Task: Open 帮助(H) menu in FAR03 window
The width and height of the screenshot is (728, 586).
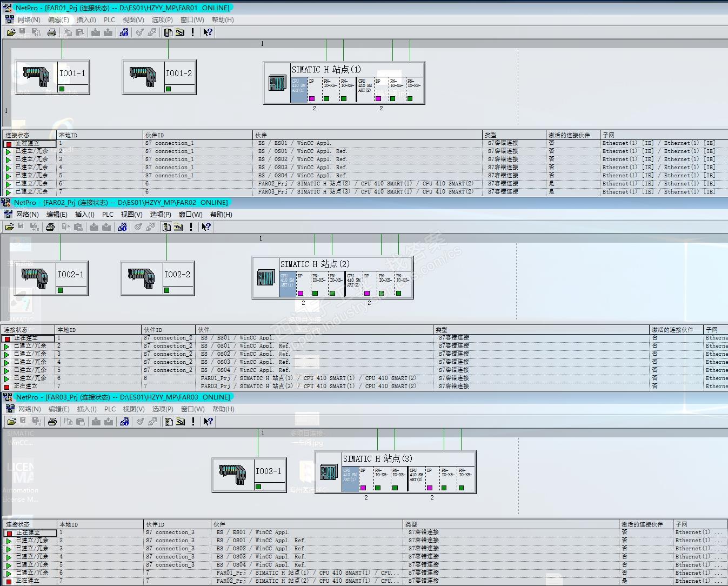Action: [223, 409]
